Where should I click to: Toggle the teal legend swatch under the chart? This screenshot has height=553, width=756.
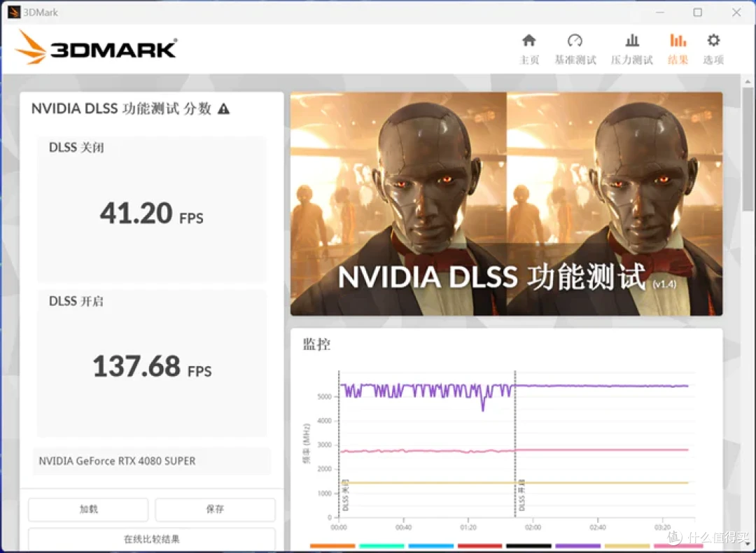click(x=382, y=546)
